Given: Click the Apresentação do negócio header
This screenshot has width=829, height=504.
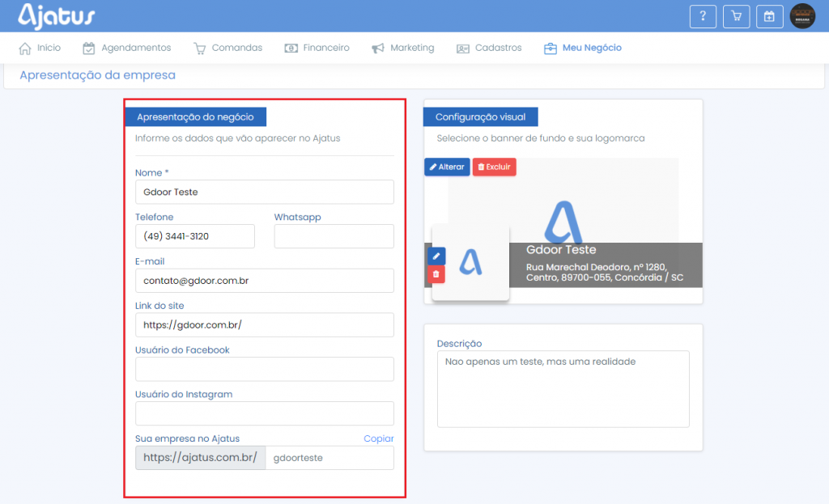Looking at the screenshot, I should [195, 116].
